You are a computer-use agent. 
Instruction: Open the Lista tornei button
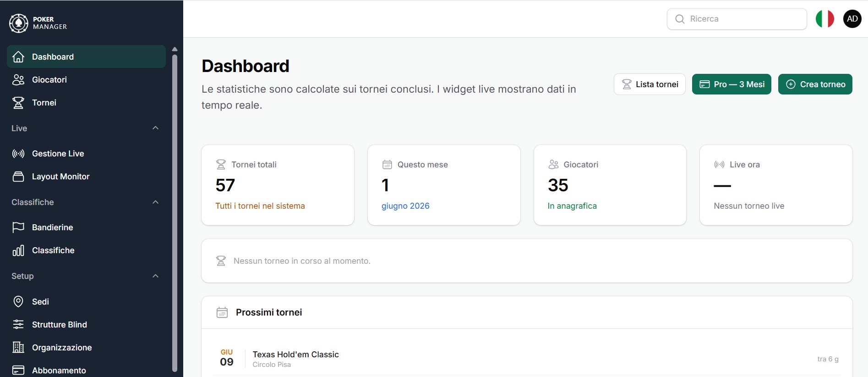pyautogui.click(x=650, y=84)
